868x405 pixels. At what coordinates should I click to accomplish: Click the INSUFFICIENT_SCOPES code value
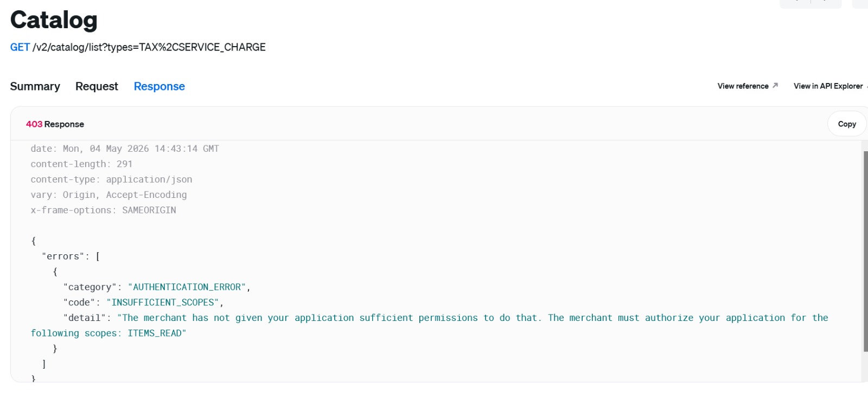163,303
